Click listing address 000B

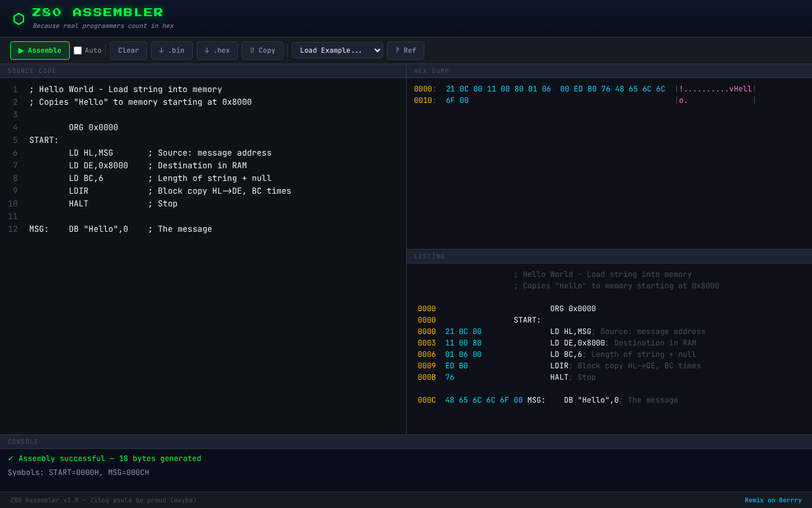coord(427,377)
